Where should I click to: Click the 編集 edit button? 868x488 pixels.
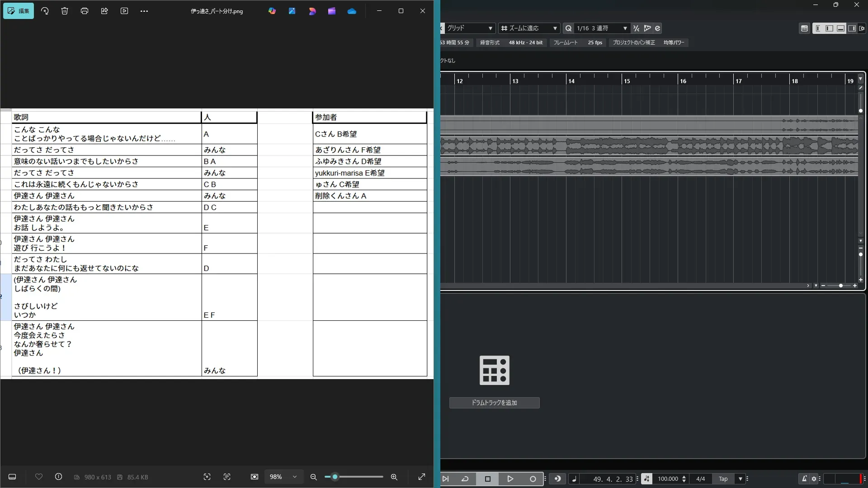(19, 11)
